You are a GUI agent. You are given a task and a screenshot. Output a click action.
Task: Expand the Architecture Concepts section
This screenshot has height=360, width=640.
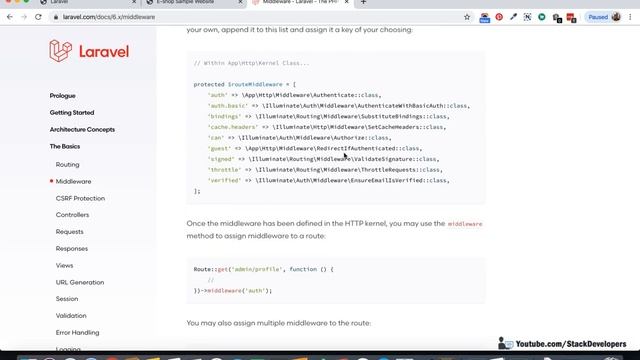[82, 129]
